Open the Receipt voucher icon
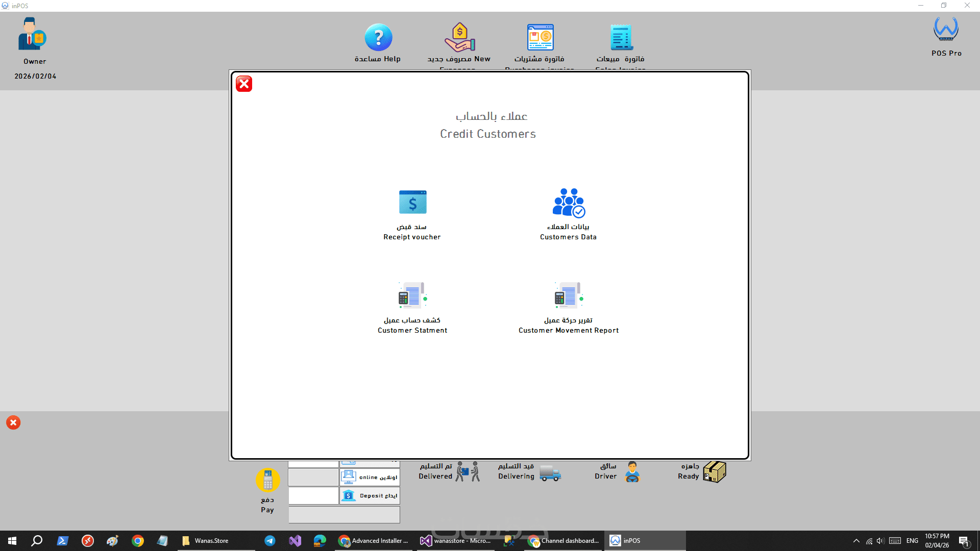980x551 pixels. [x=412, y=203]
